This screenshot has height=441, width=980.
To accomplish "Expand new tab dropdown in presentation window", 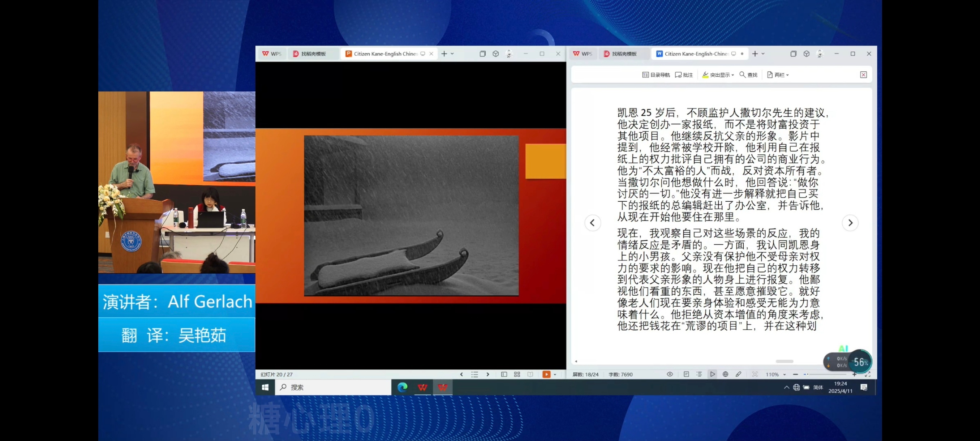I will [452, 54].
